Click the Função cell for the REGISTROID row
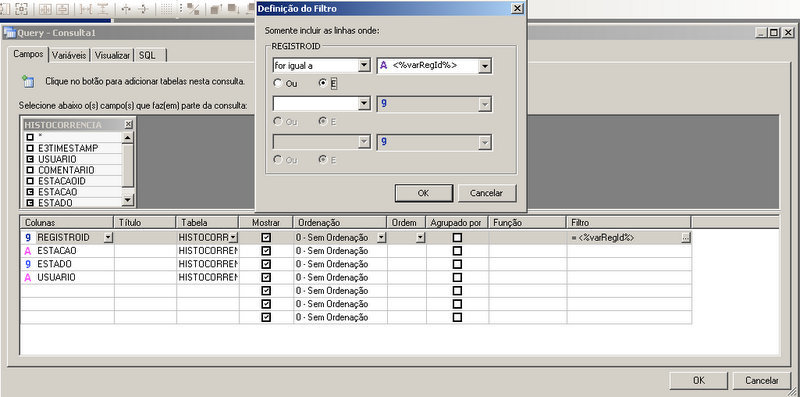The height and width of the screenshot is (397, 800). [x=528, y=238]
